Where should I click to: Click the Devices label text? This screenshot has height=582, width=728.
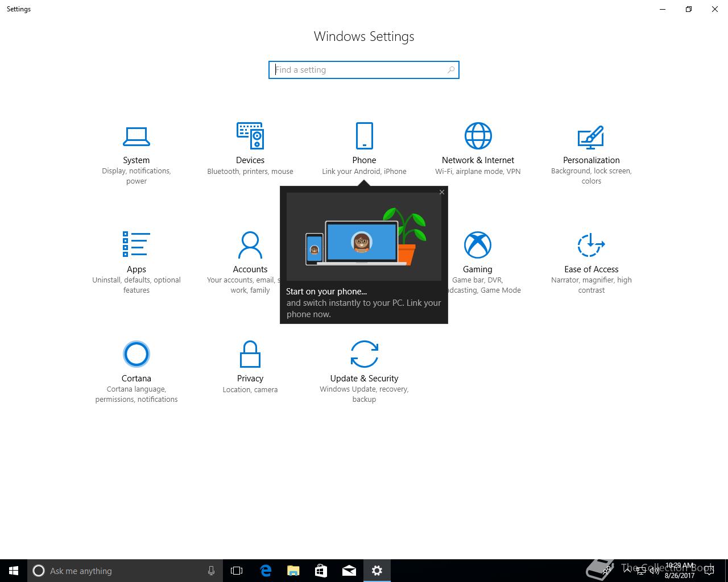pos(250,160)
